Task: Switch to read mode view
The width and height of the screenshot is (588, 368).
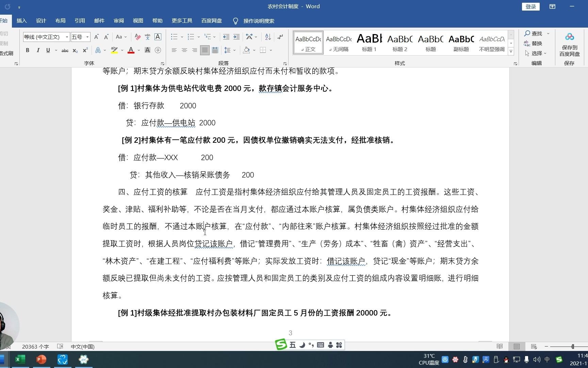Action: click(500, 347)
